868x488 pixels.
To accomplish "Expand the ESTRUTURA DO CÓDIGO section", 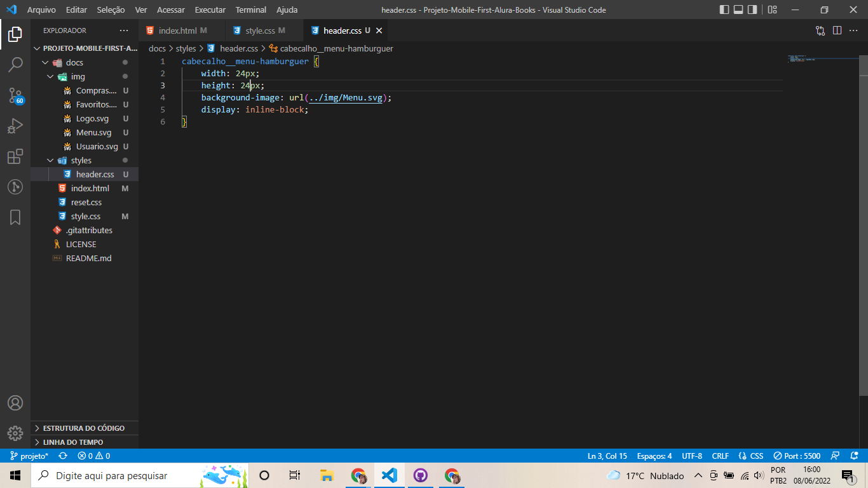I will tap(85, 428).
